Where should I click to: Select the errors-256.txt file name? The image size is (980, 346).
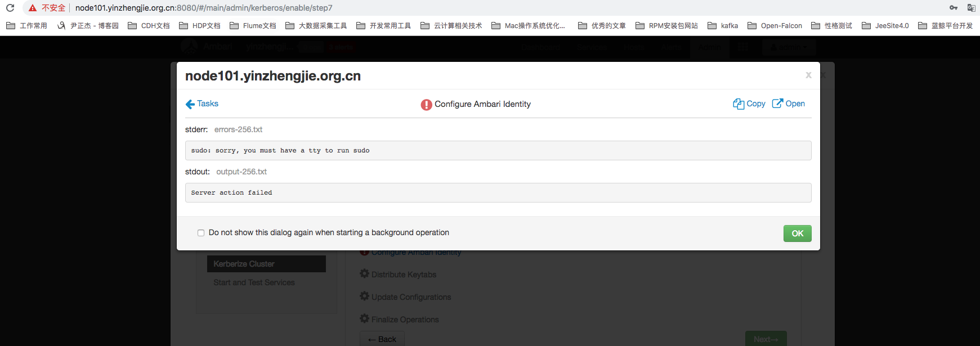tap(238, 129)
